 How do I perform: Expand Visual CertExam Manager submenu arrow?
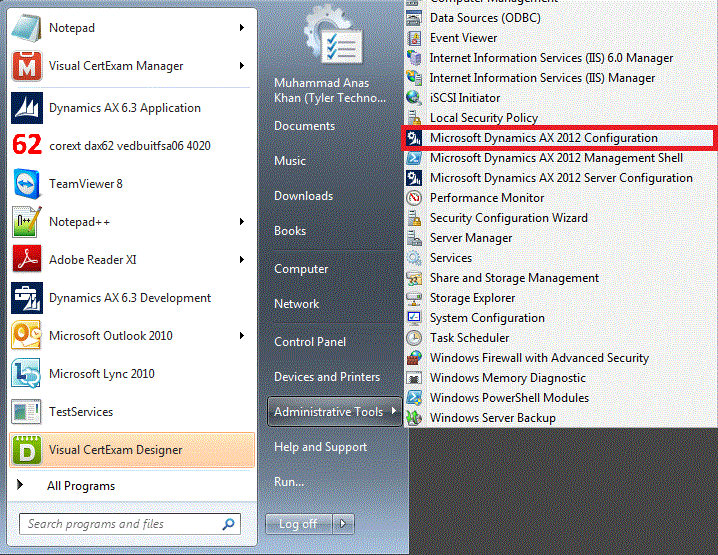tap(242, 66)
